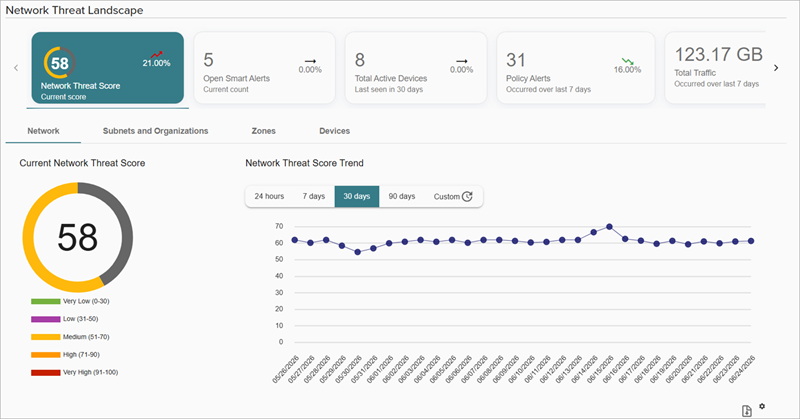Click the Medium yellow legend swatch
Screen dimensions: 800x419
tap(45, 337)
